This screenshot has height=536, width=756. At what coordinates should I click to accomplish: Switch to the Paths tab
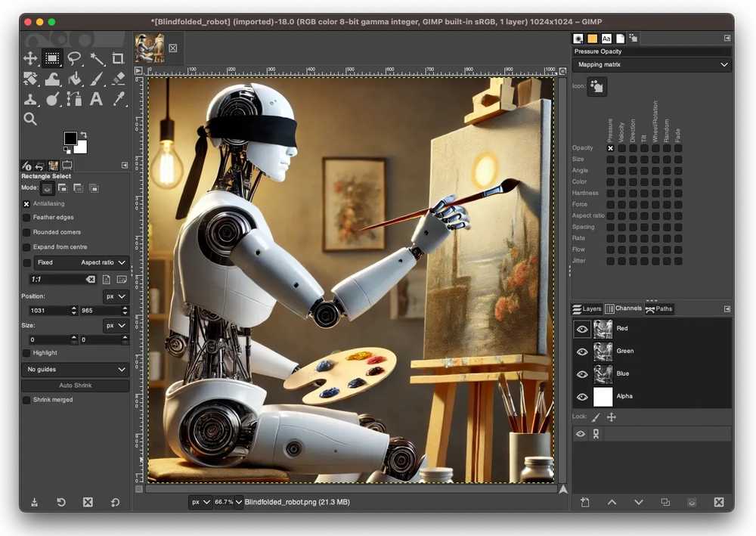pyautogui.click(x=658, y=309)
